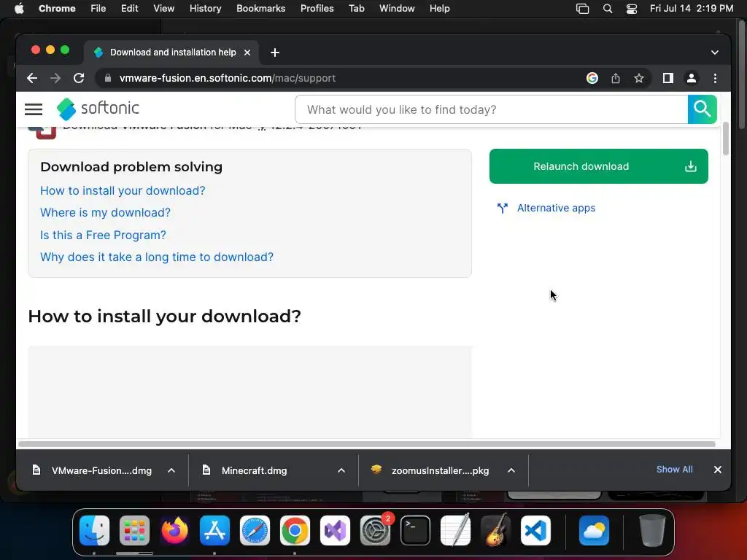Open the File menu

point(98,9)
